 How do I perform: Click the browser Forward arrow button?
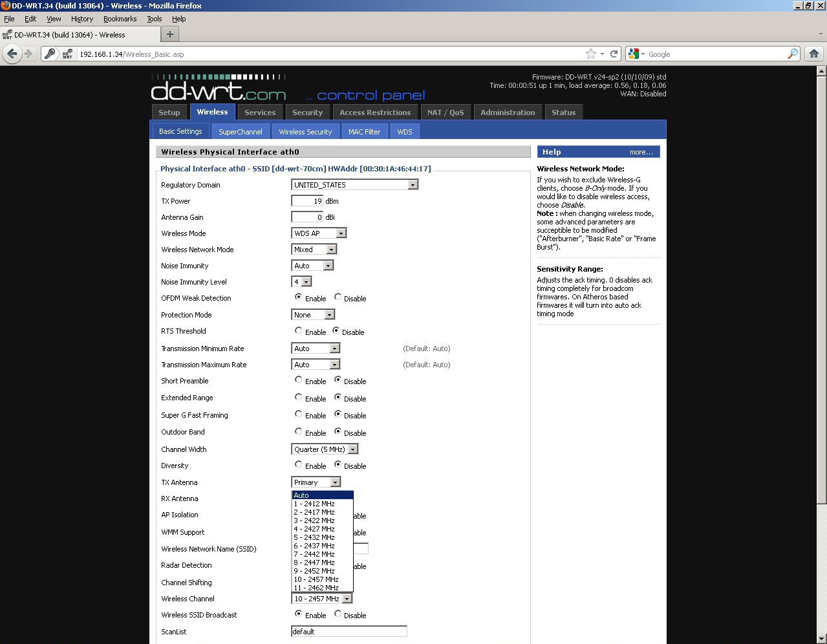29,54
